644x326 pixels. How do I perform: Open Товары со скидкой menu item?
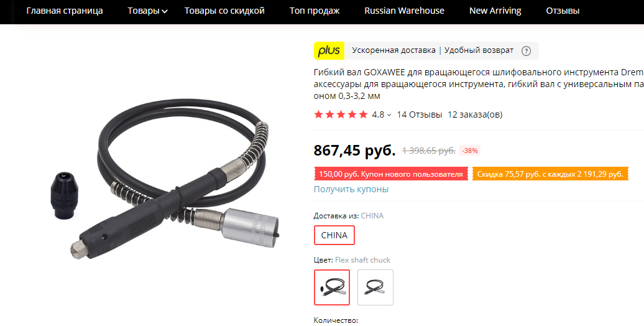click(x=224, y=11)
